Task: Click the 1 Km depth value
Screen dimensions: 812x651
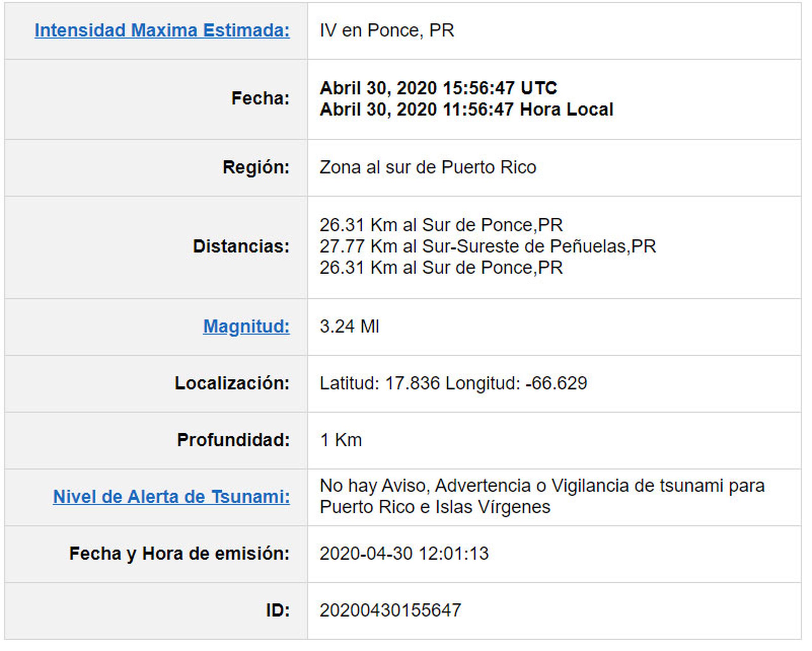Action: 340,440
